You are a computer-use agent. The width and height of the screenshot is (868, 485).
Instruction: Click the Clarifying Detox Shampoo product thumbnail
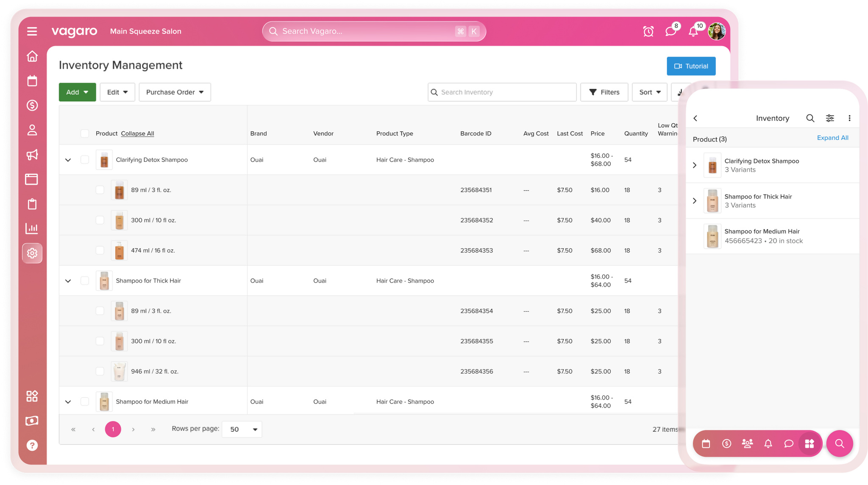tap(104, 160)
